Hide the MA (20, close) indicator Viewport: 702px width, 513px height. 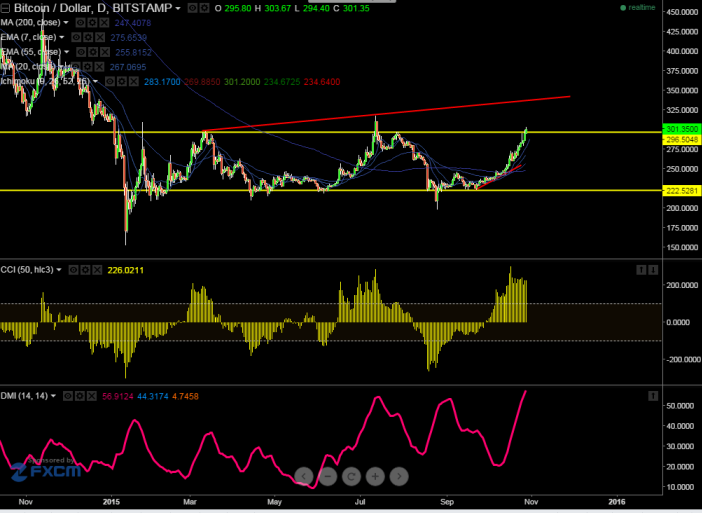tap(76, 67)
